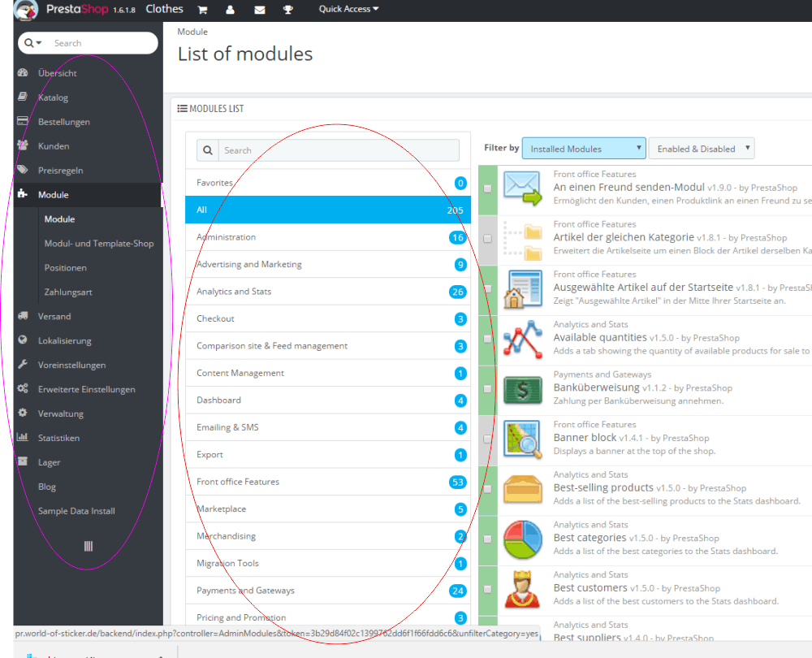Select the Payments and Gateways category

[x=328, y=590]
